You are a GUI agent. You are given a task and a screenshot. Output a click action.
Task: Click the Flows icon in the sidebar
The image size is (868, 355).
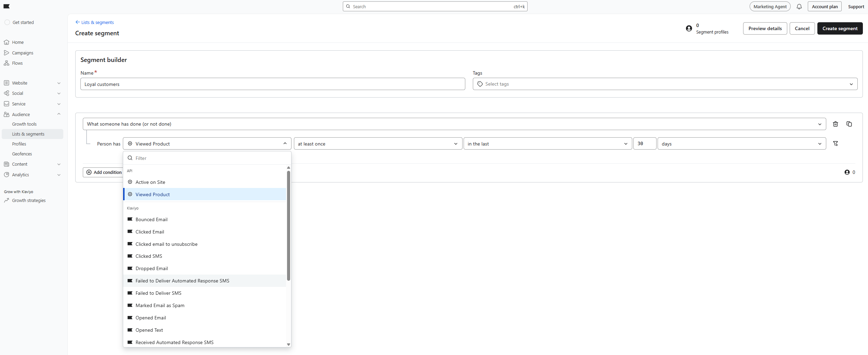tap(7, 63)
